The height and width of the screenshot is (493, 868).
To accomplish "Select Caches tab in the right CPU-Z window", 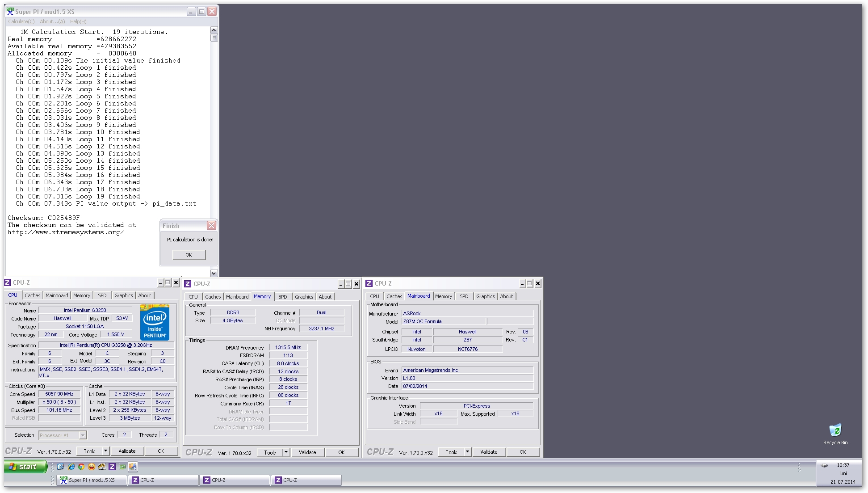I will (394, 296).
